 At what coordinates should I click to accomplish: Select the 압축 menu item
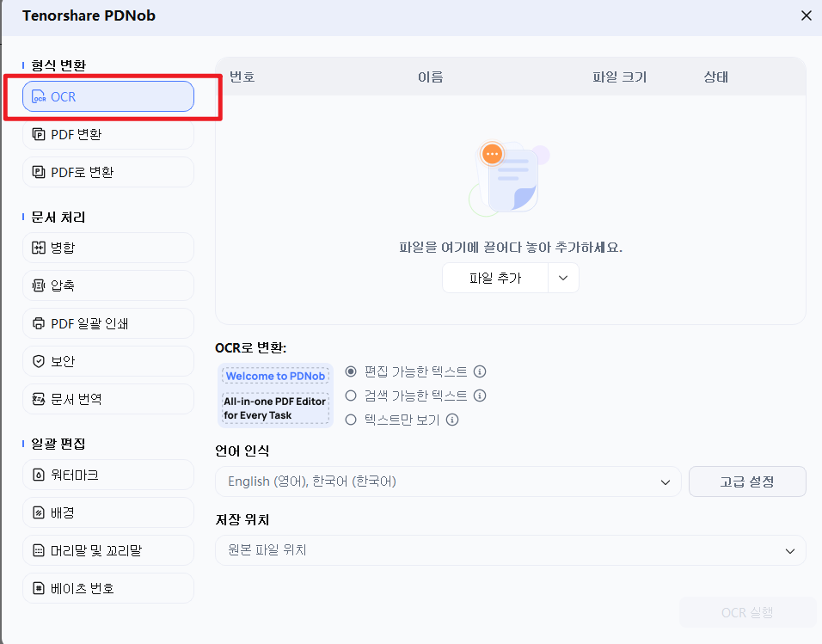pyautogui.click(x=108, y=285)
